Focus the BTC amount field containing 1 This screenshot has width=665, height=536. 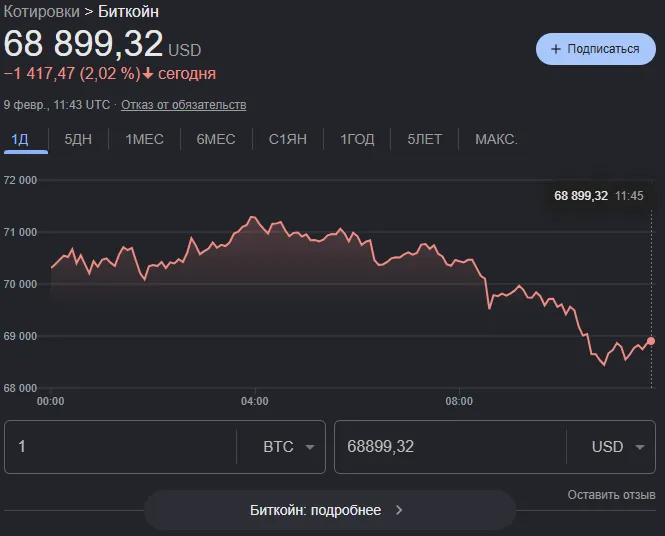pos(120,447)
